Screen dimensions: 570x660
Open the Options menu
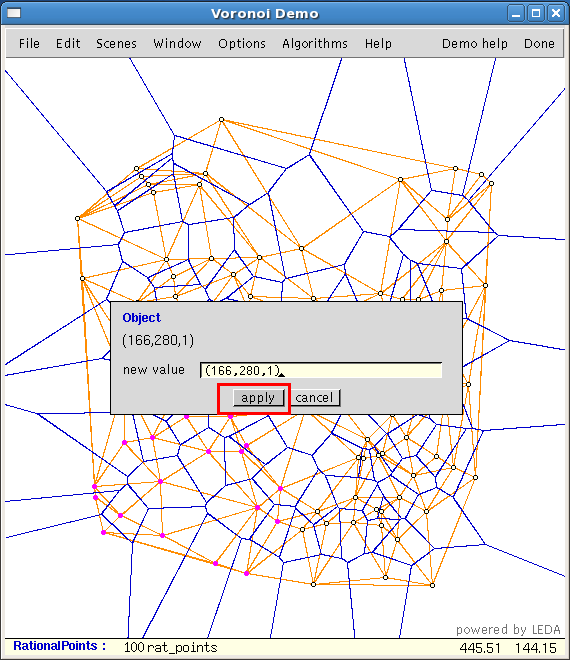242,44
